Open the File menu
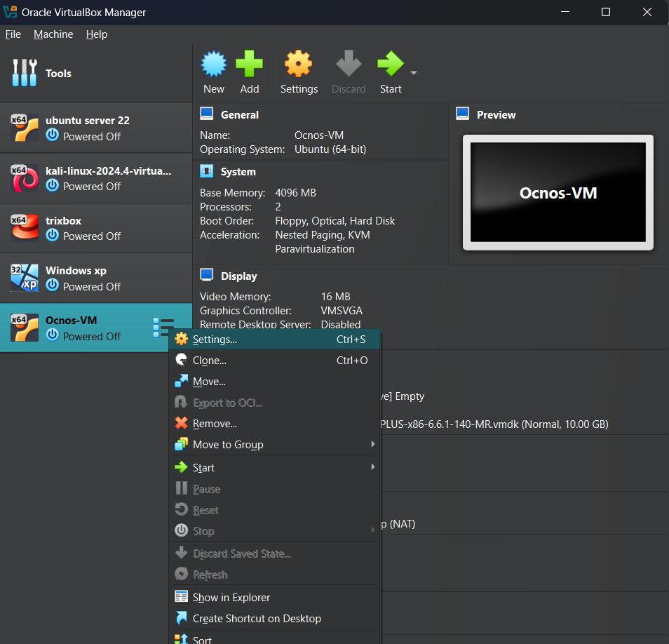Image resolution: width=669 pixels, height=644 pixels. coord(13,34)
